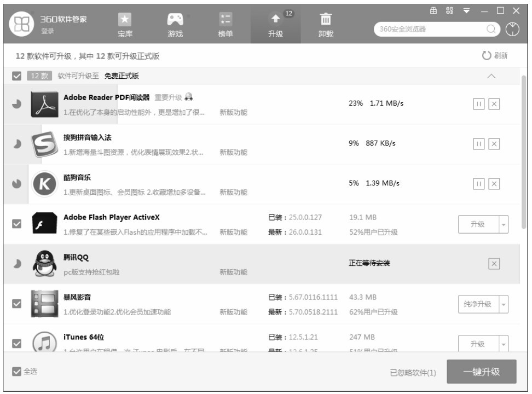
Task: Go to the 卸载 uninstall tab
Action: pyautogui.click(x=326, y=25)
